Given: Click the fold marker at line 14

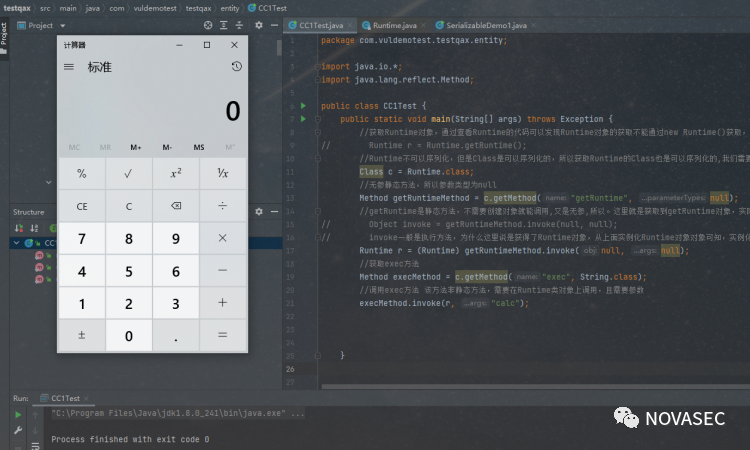Looking at the screenshot, I should 317,211.
